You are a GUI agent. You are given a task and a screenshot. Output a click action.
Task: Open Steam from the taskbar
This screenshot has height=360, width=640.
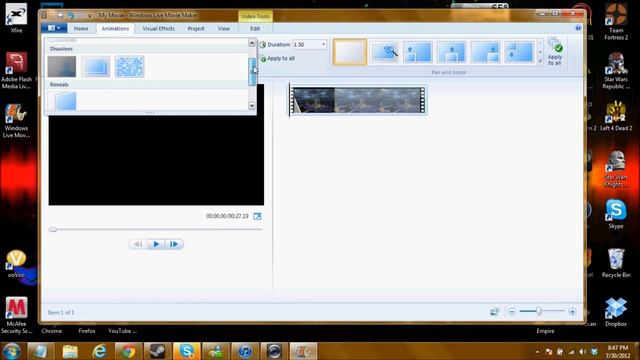[x=158, y=351]
